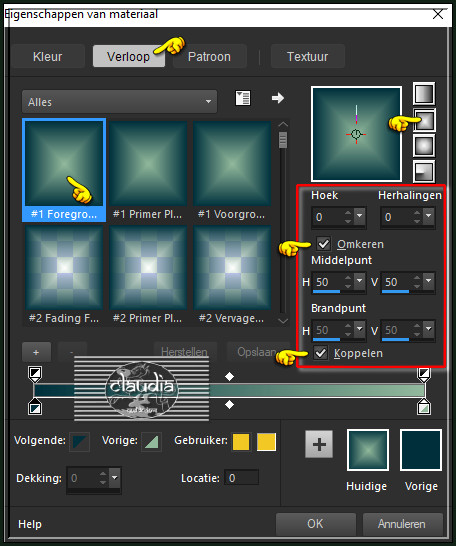Click the Annuleren button
456x546 pixels.
coord(402,524)
